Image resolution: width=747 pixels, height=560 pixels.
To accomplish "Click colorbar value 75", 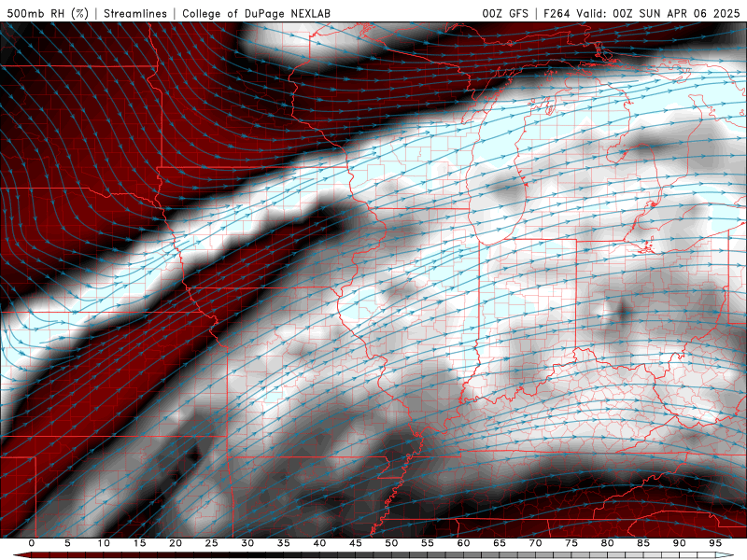I will tap(571, 543).
